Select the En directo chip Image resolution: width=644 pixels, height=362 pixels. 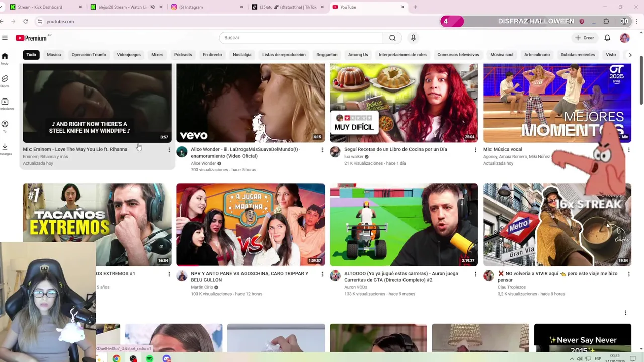click(212, 55)
